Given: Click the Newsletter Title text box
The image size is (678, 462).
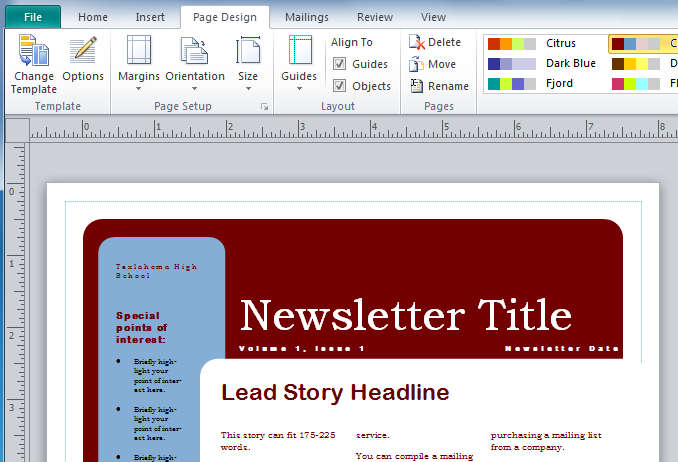Looking at the screenshot, I should [x=406, y=315].
